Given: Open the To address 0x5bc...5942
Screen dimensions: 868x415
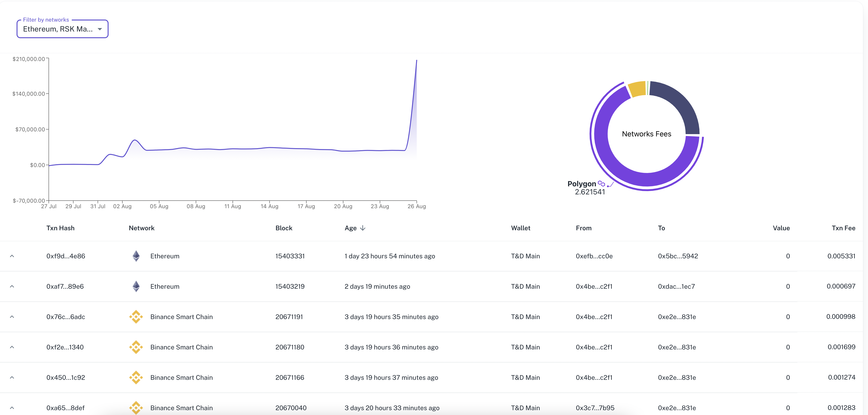Looking at the screenshot, I should coord(678,256).
